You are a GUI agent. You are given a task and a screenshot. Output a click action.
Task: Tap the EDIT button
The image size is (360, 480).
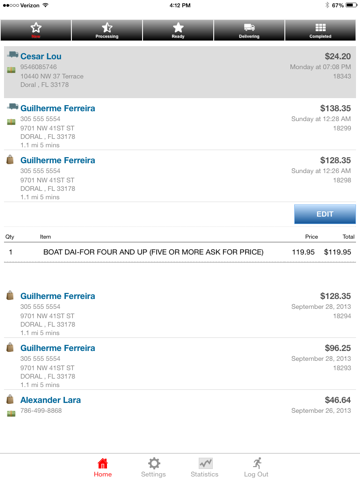point(325,214)
